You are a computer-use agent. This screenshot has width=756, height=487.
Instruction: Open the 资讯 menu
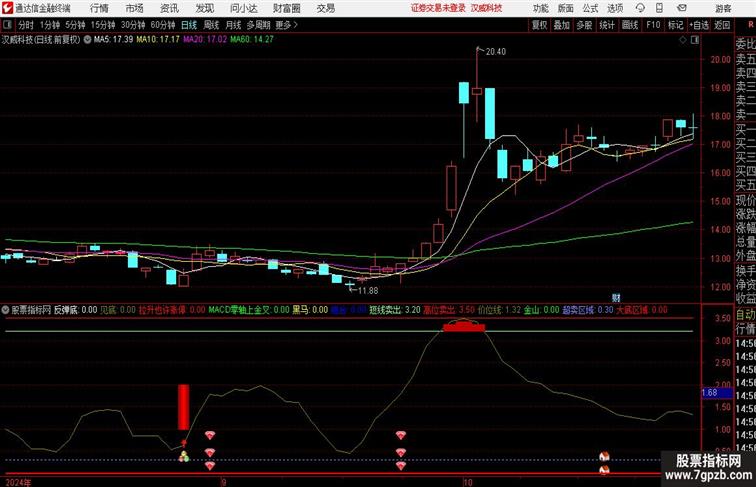[169, 8]
